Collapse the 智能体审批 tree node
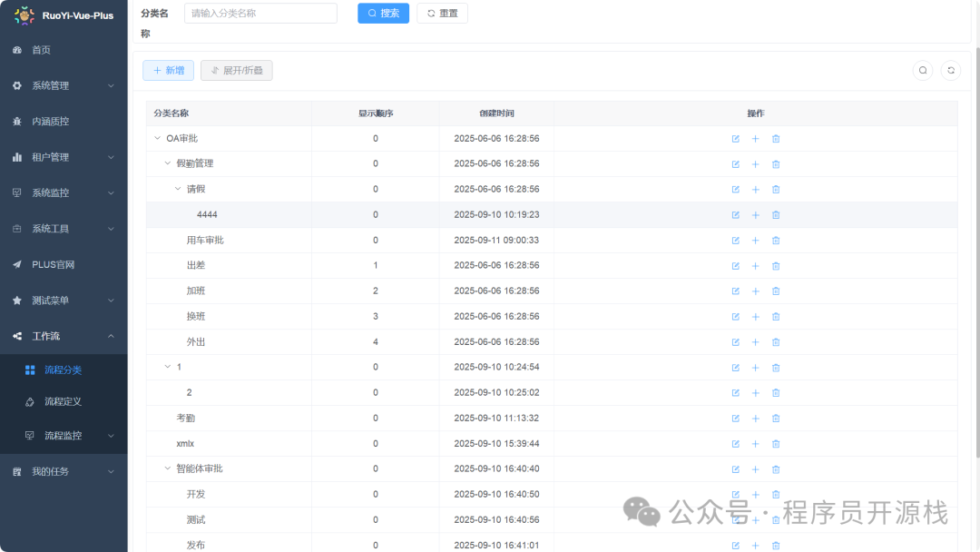Image resolution: width=980 pixels, height=552 pixels. coord(168,468)
